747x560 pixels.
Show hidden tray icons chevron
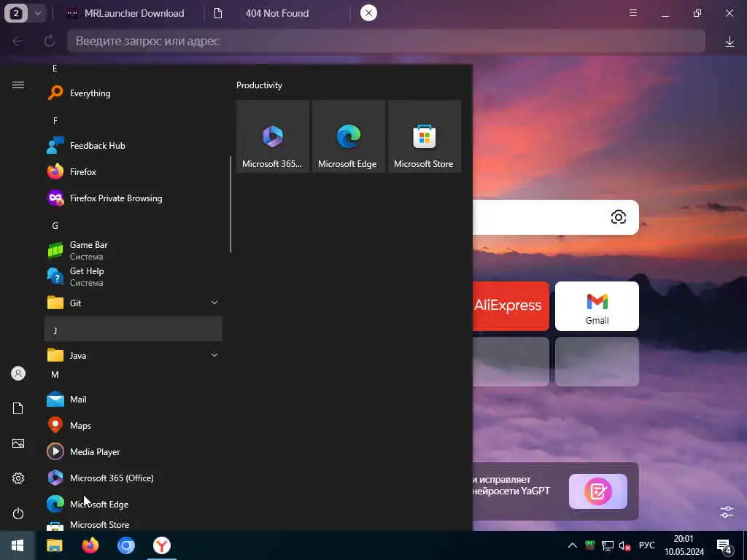point(573,545)
